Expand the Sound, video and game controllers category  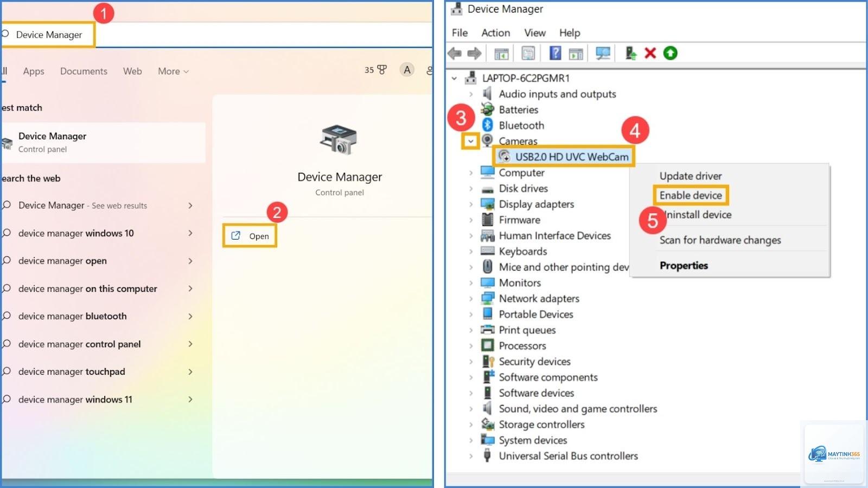click(470, 409)
